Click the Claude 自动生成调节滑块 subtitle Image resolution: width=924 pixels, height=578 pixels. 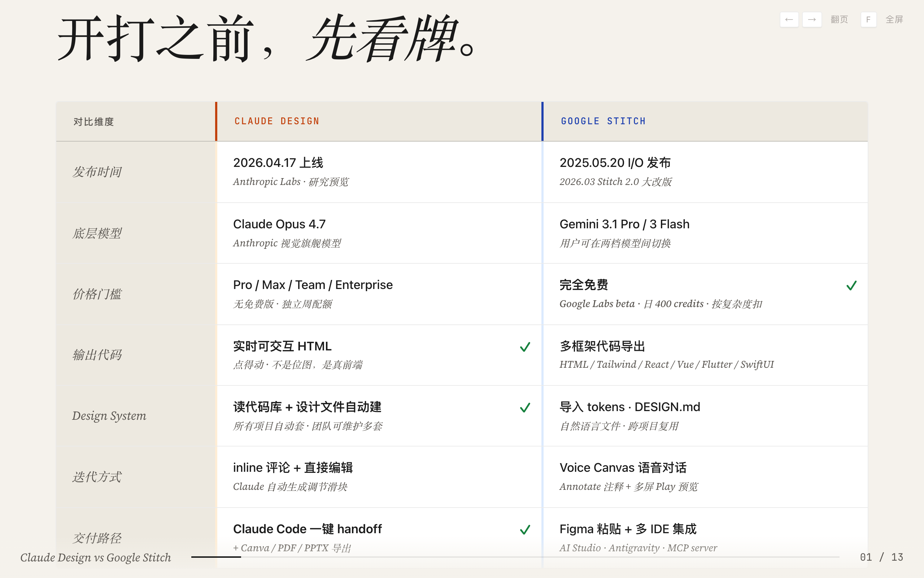[290, 487]
